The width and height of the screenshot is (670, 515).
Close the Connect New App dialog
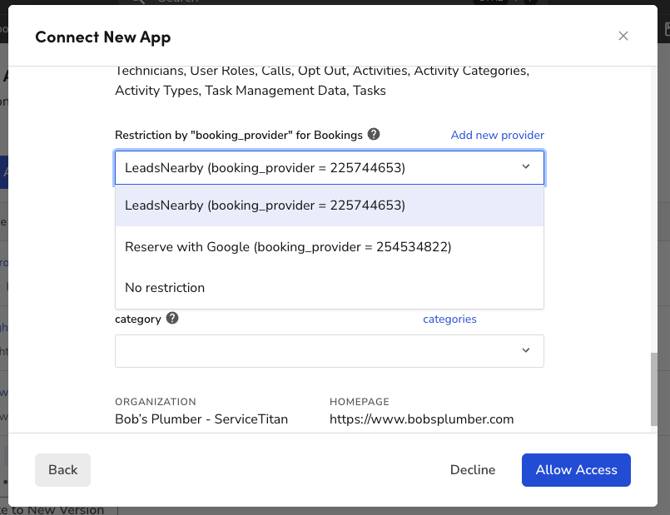623,36
